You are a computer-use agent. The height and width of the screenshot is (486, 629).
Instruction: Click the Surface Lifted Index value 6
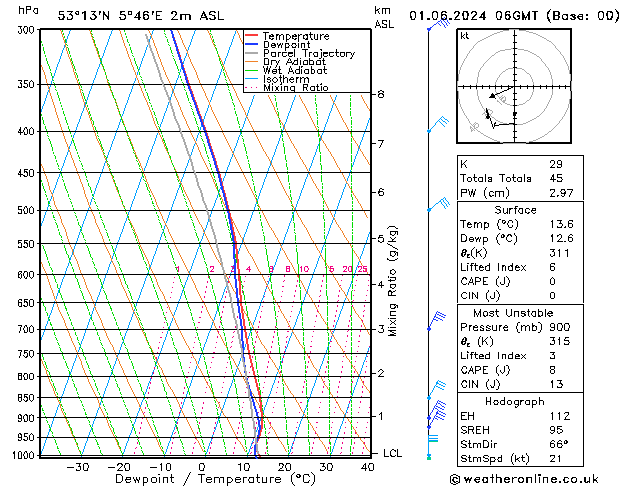552,267
